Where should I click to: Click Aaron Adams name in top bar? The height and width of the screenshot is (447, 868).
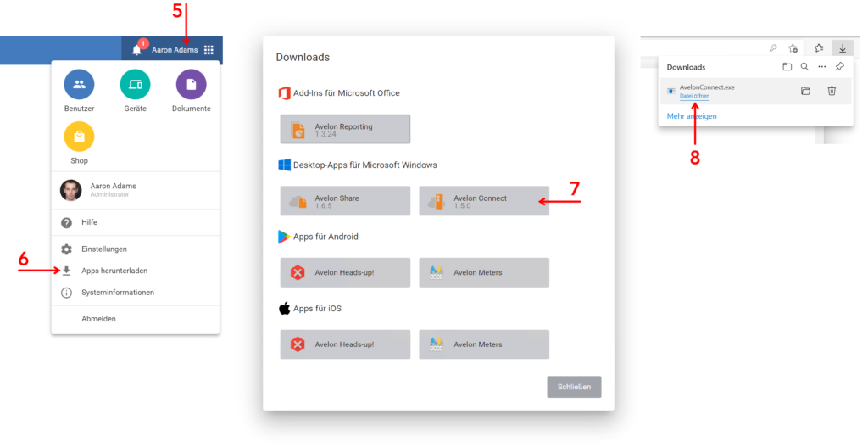point(175,50)
